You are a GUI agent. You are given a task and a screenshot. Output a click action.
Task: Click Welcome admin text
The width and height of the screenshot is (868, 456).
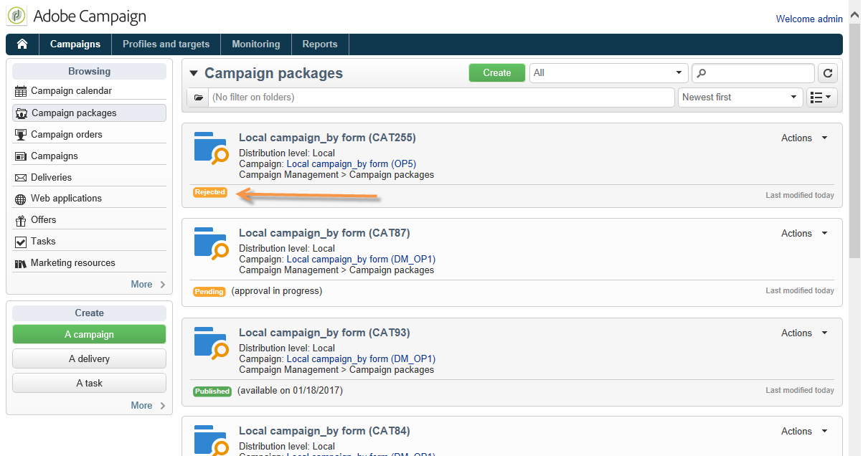809,19
